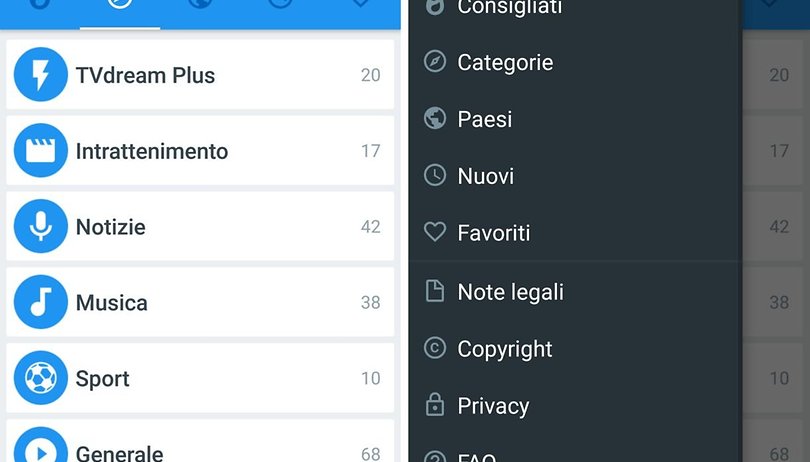This screenshot has height=462, width=810.
Task: Open the Notizie category with 42 channels
Action: [200, 226]
